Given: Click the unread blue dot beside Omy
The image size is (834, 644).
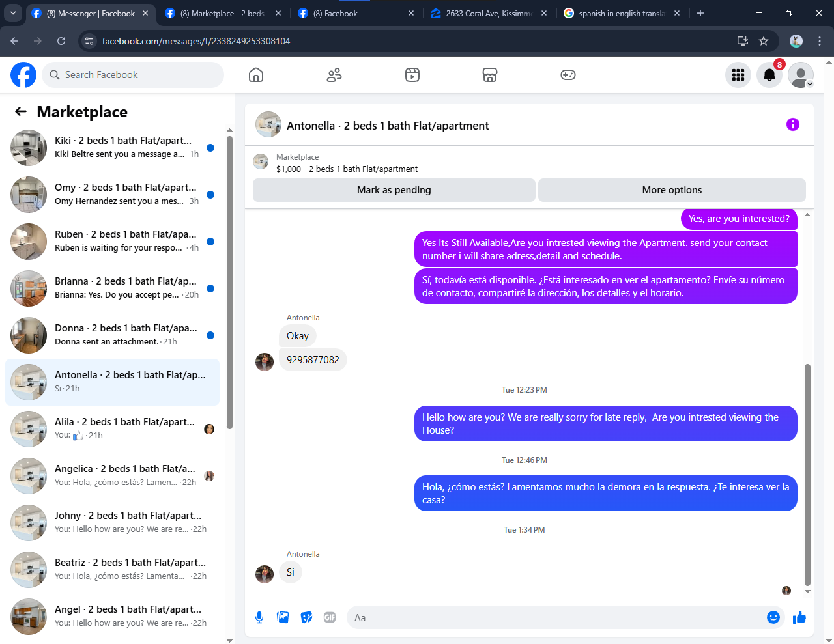Looking at the screenshot, I should click(x=210, y=195).
